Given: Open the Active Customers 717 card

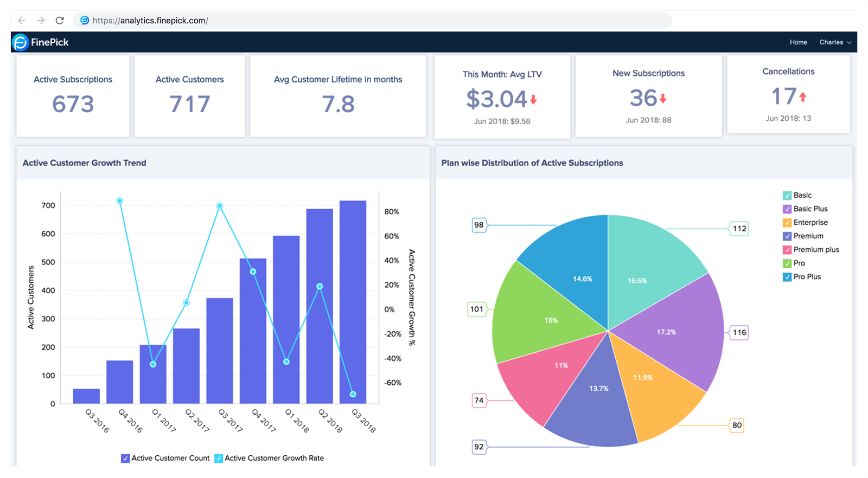Looking at the screenshot, I should click(189, 96).
